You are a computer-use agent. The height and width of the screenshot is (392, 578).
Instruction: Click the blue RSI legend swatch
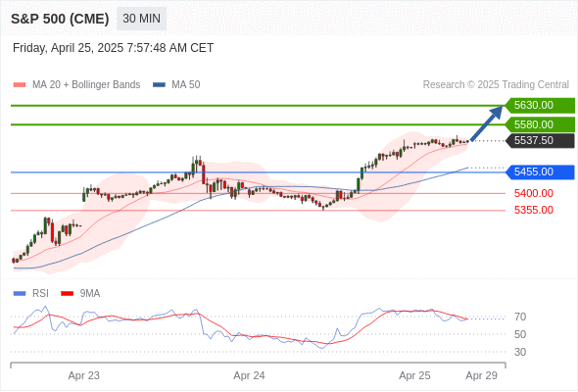pyautogui.click(x=20, y=294)
